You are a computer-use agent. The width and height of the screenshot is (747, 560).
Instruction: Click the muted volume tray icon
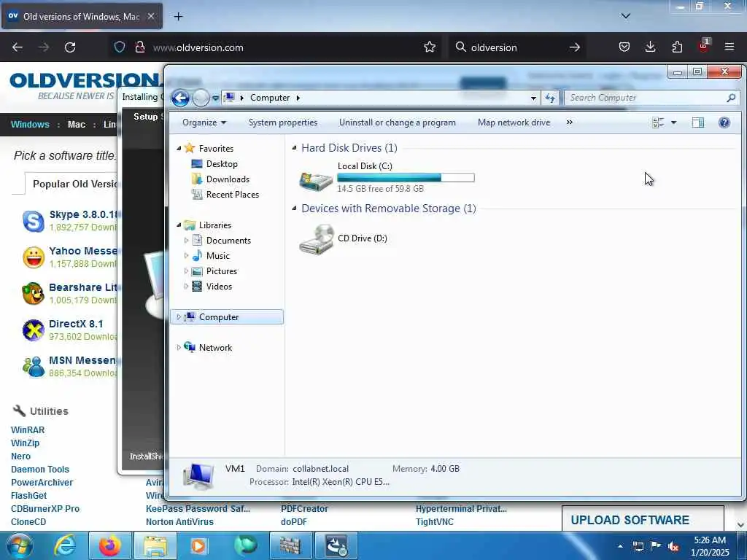673,546
